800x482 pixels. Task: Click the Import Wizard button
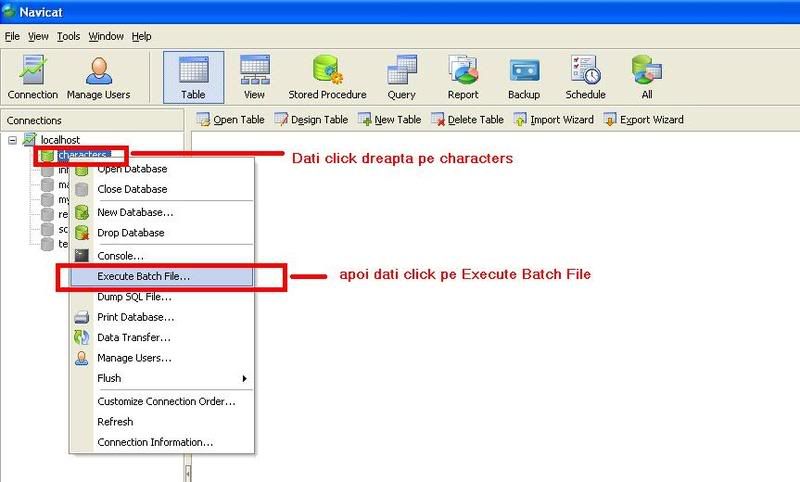click(x=554, y=120)
